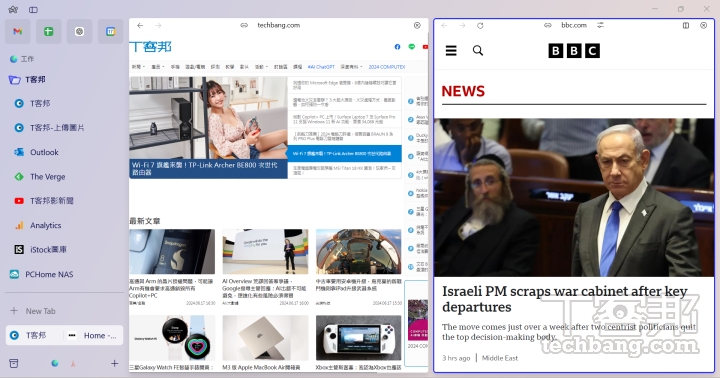
Task: Click the link icon beside techbang.com
Action: pyautogui.click(x=244, y=25)
